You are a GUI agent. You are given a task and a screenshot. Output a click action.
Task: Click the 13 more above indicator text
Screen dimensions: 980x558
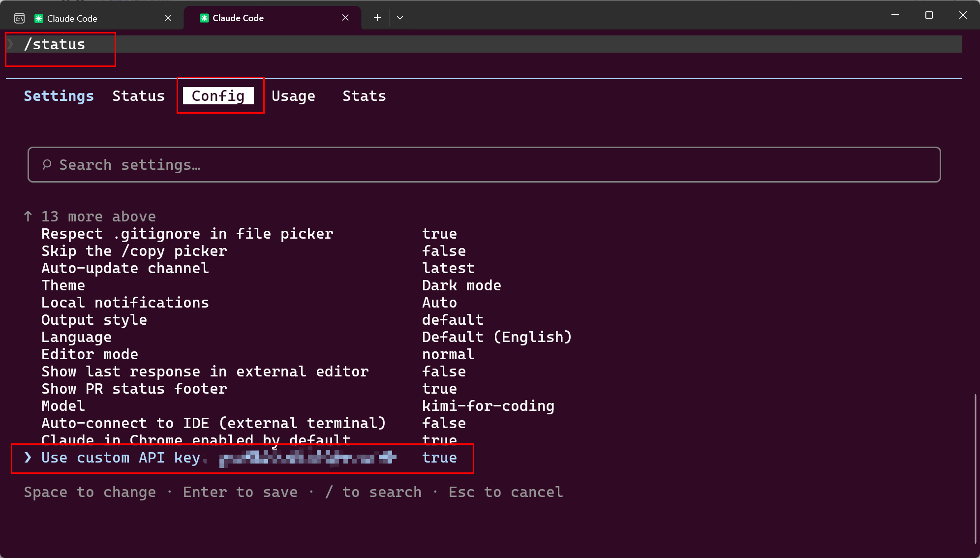click(99, 217)
